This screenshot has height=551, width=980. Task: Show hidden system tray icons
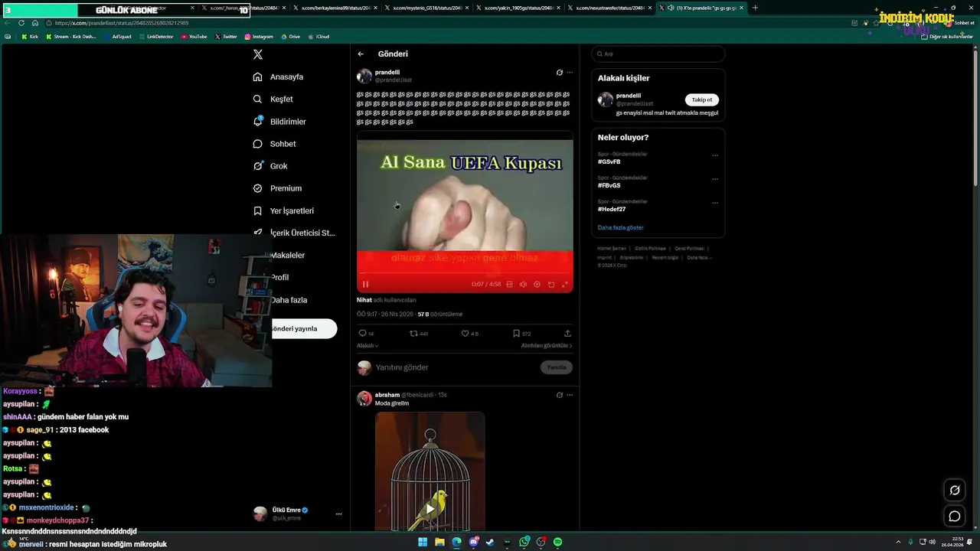coord(899,542)
